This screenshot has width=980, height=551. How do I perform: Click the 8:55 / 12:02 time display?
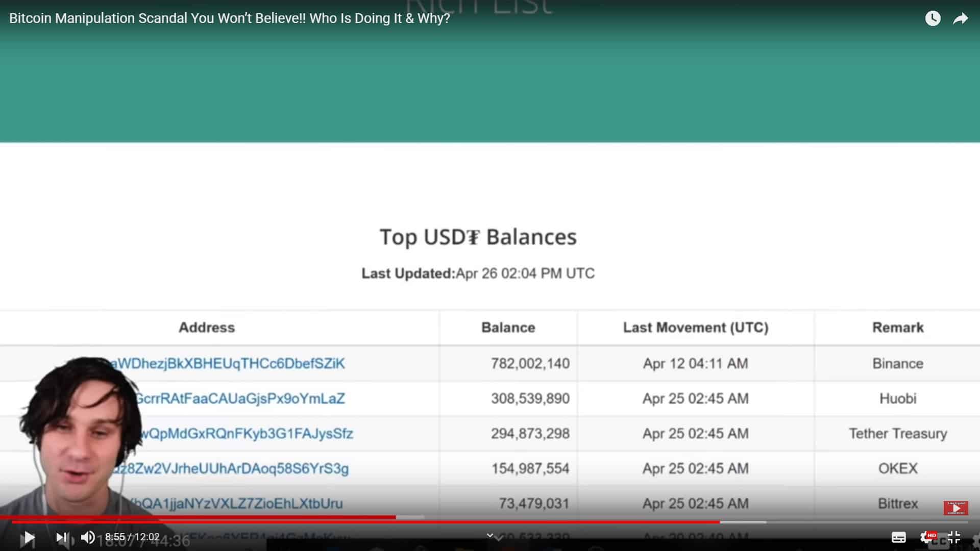tap(133, 537)
